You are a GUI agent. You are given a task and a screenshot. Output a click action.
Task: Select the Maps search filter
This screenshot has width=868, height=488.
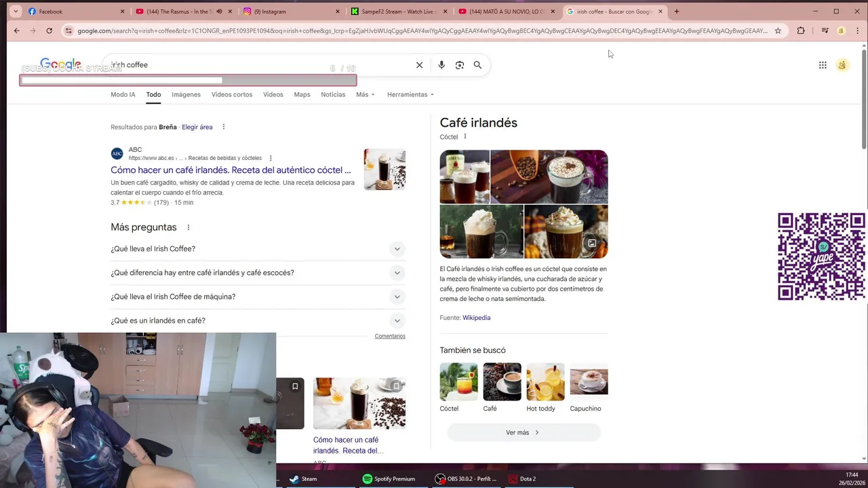[x=302, y=94]
